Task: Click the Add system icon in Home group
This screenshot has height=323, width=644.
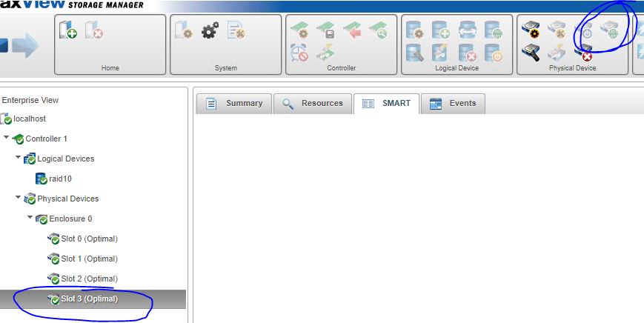Action: 68,31
